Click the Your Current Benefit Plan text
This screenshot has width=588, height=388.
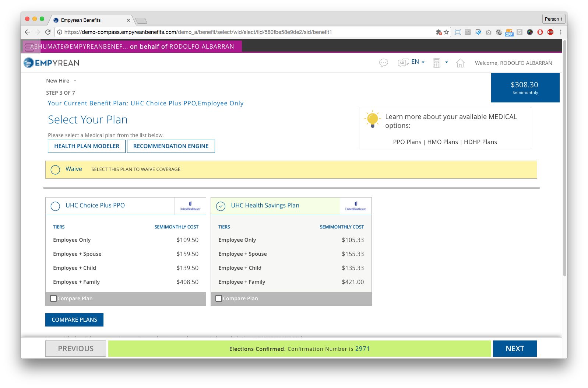coord(145,103)
